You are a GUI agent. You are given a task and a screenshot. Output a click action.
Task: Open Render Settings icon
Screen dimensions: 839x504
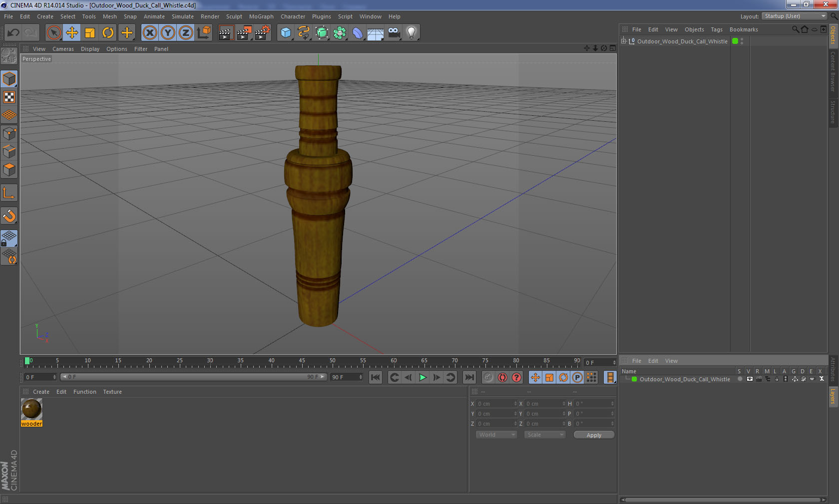[x=263, y=33]
